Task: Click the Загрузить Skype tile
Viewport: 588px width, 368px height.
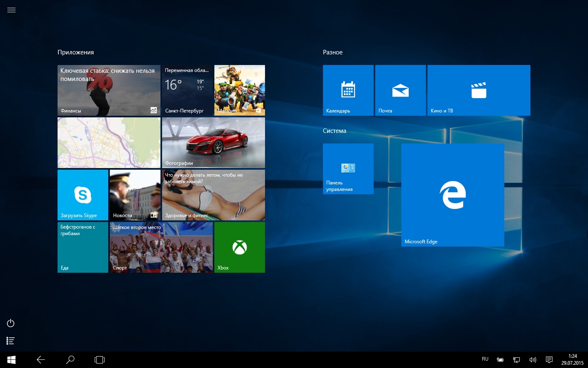Action: (x=83, y=195)
